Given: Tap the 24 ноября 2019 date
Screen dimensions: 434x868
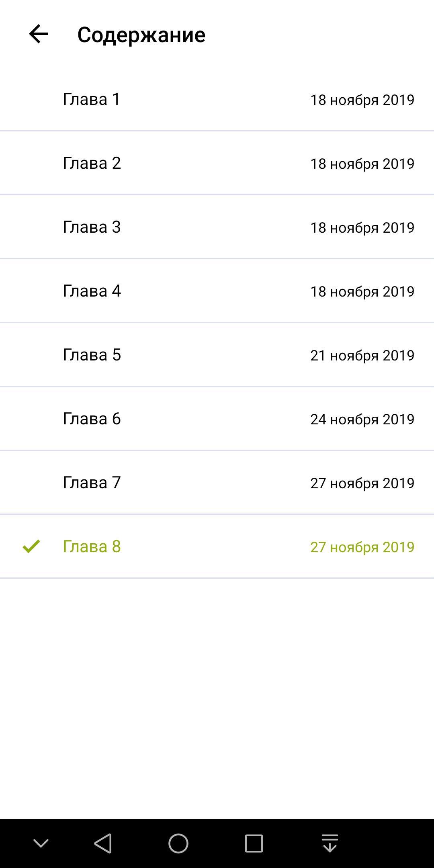Looking at the screenshot, I should 362,419.
